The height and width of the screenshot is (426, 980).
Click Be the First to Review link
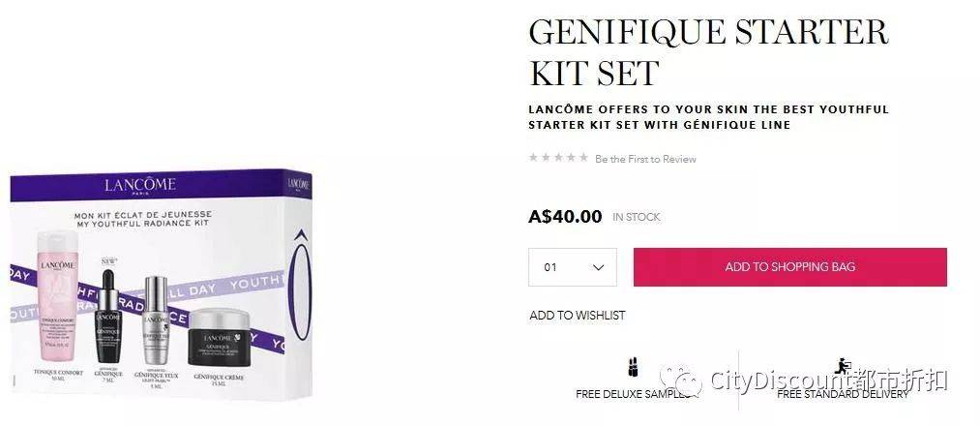[x=645, y=159]
